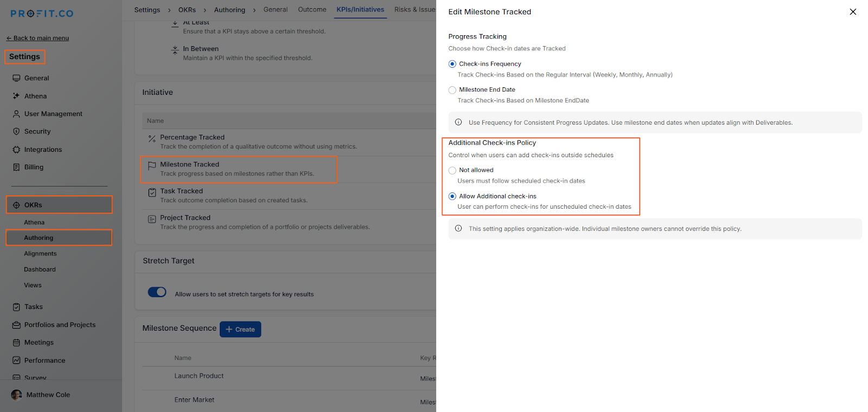Screen dimensions: 868x412
Task: Click the Profit.co logo
Action: tap(42, 14)
